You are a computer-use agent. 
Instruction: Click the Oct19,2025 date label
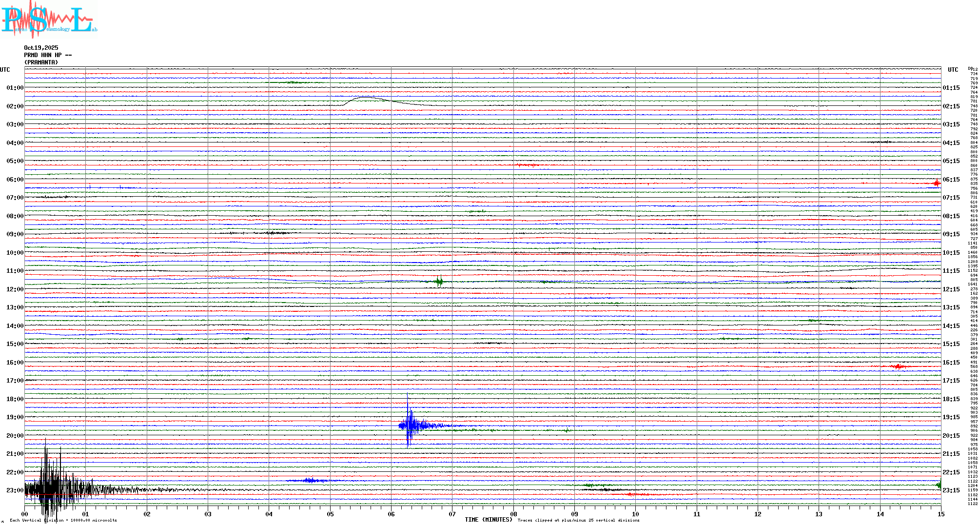[x=41, y=48]
